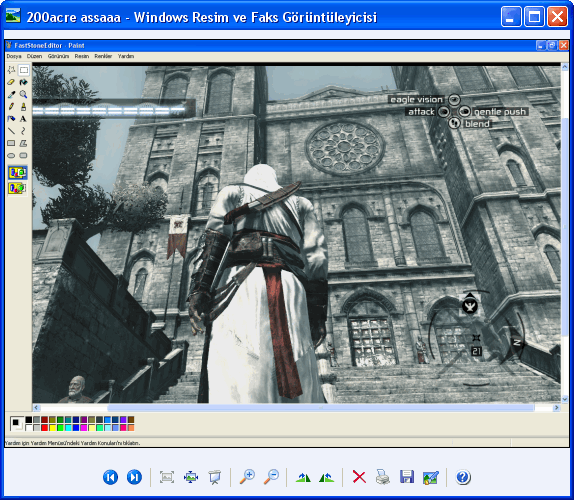Open the Resim menu in Paint
The image size is (574, 500).
click(x=82, y=56)
